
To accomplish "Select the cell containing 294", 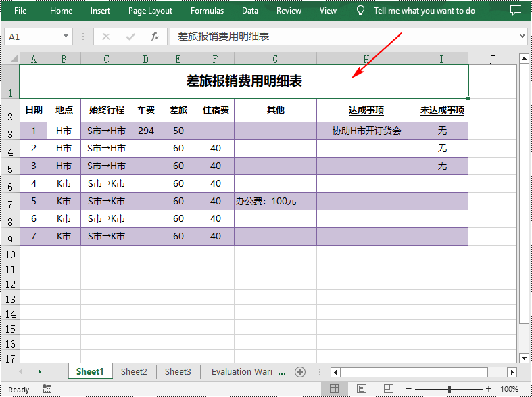I will click(x=146, y=131).
